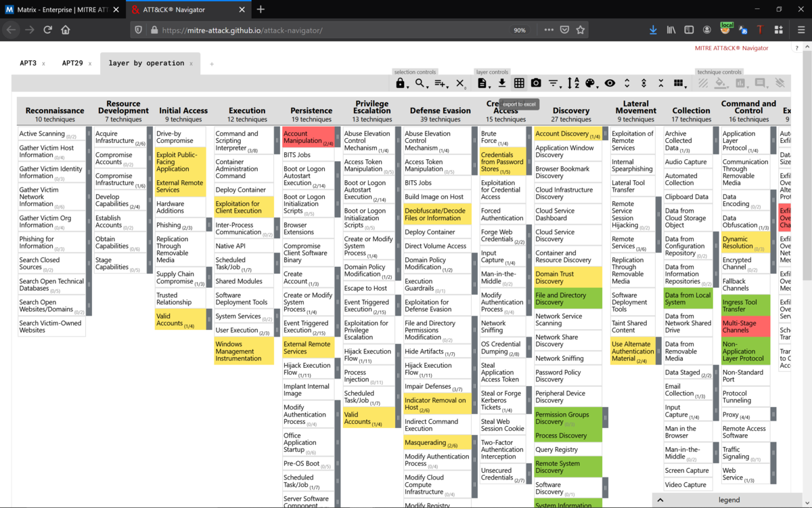Click the download layer as JSON icon
This screenshot has width=812, height=508.
[x=502, y=83]
